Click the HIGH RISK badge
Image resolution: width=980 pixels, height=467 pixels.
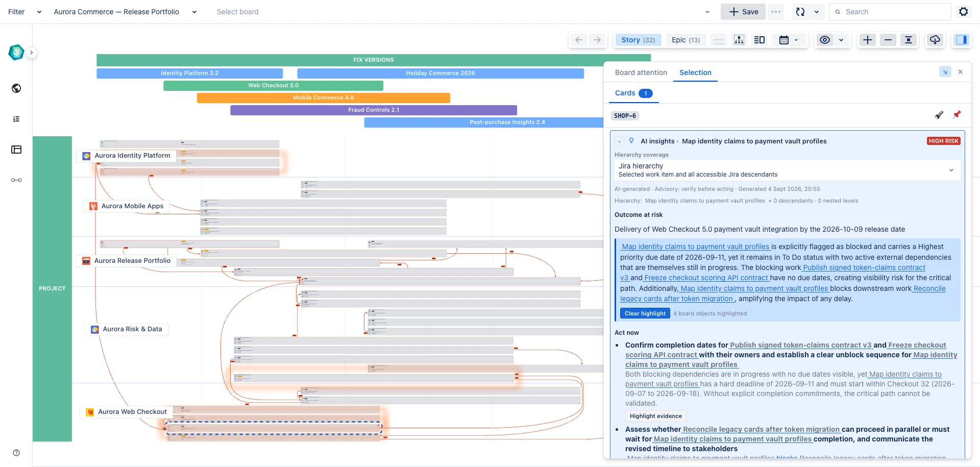coord(944,141)
